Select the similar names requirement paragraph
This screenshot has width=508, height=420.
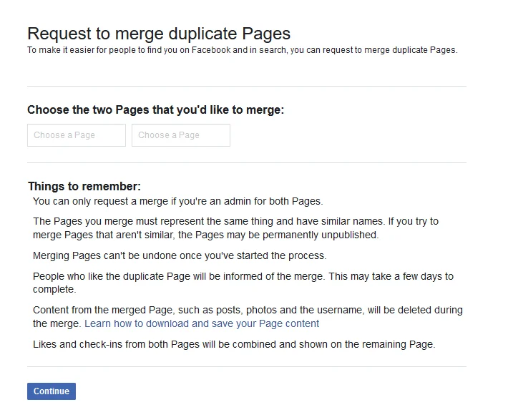236,228
